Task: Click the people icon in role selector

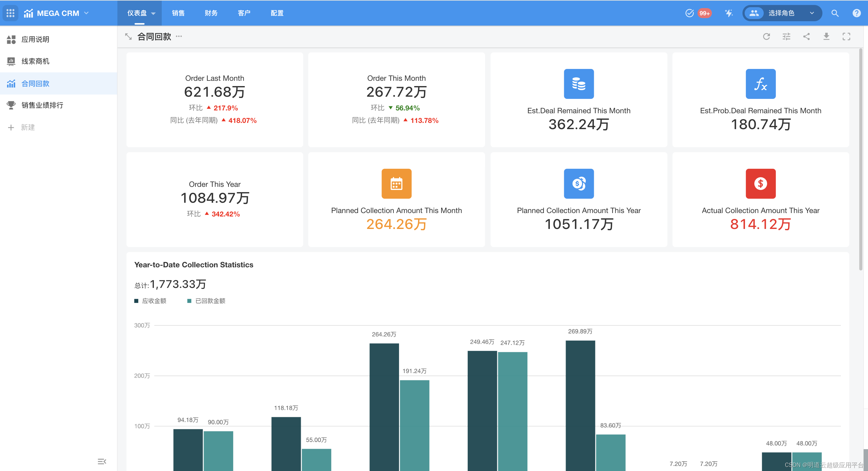Action: pyautogui.click(x=754, y=13)
